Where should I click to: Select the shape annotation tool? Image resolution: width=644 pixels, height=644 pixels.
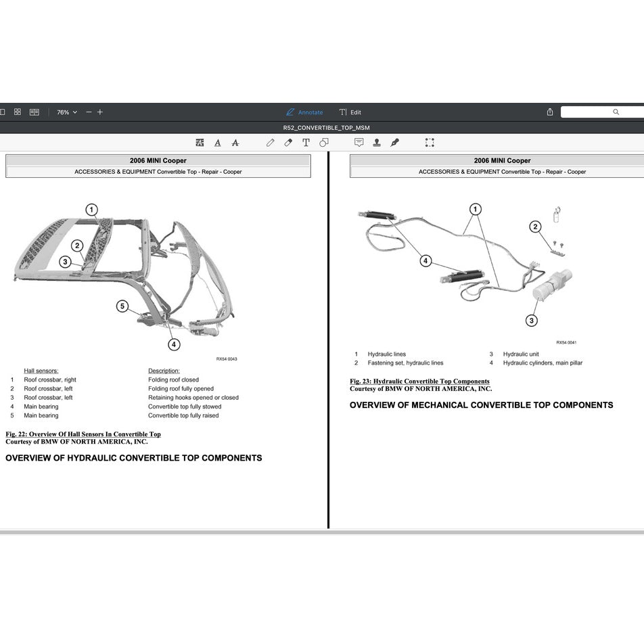click(323, 143)
